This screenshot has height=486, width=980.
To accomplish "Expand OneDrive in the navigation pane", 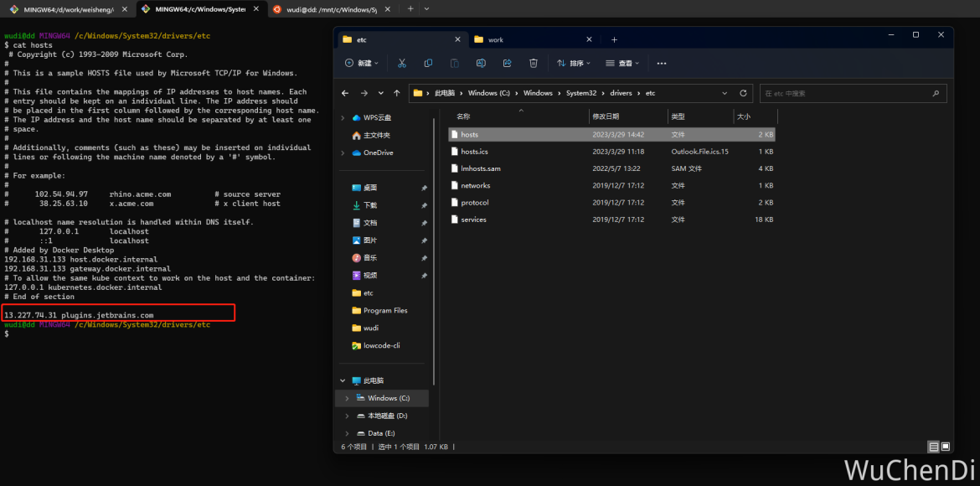I will (x=343, y=153).
